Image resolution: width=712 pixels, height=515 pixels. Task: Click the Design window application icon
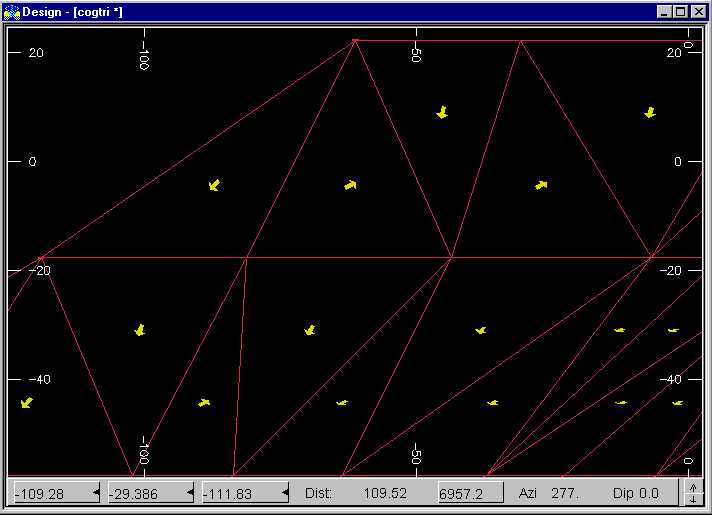[x=11, y=11]
